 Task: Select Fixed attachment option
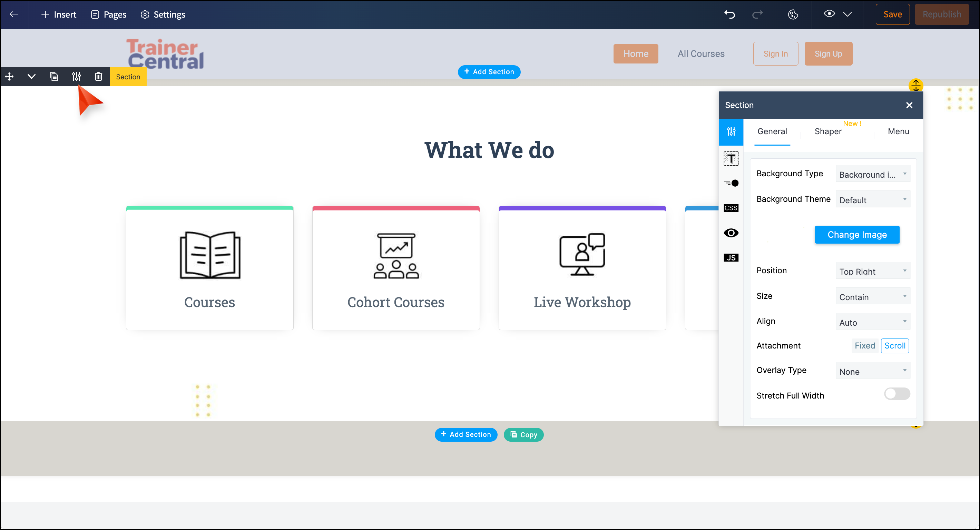(x=864, y=345)
